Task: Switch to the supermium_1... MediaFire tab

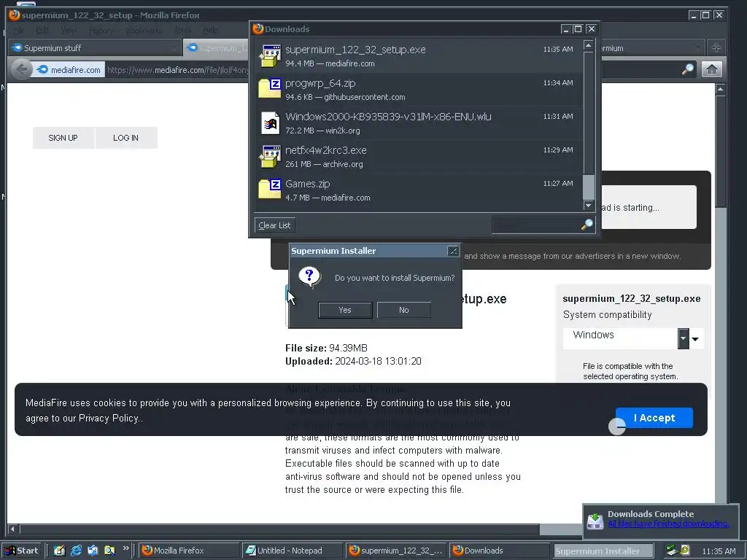Action: coord(217,48)
